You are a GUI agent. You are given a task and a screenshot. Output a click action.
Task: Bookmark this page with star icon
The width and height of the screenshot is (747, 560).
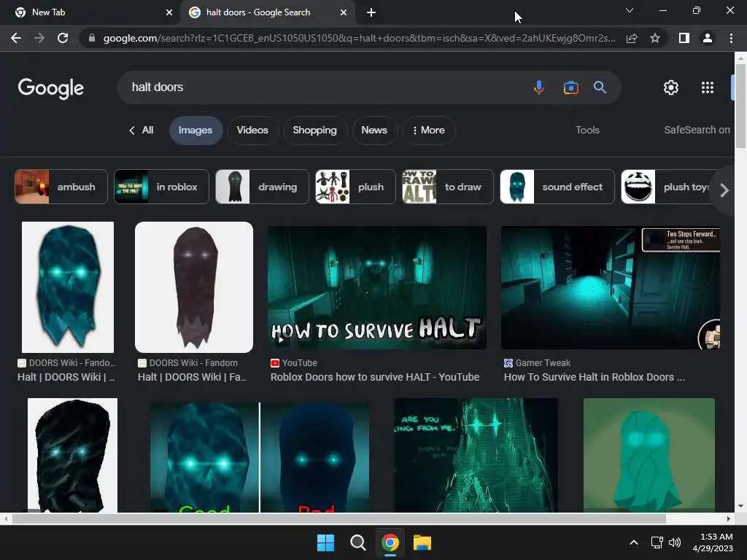(x=655, y=38)
